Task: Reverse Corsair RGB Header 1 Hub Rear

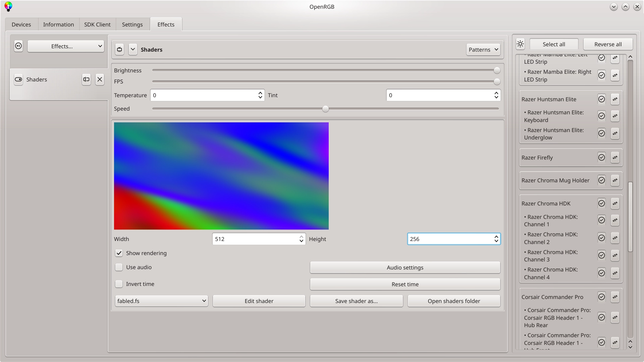Action: [x=615, y=317]
